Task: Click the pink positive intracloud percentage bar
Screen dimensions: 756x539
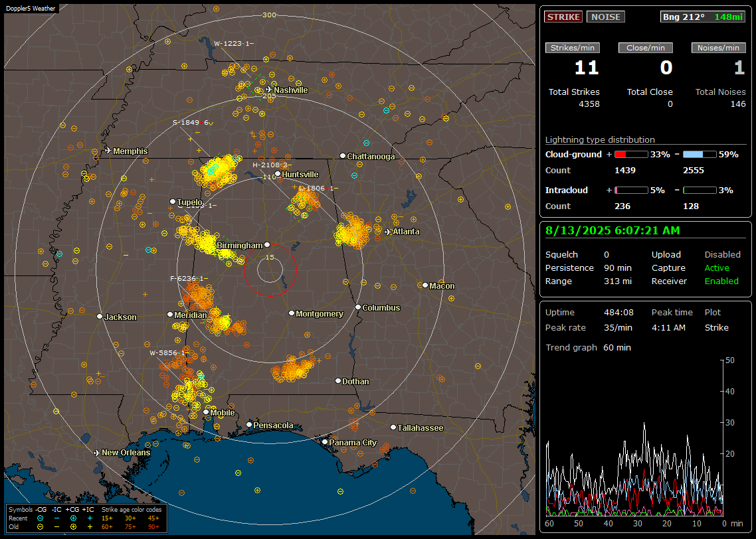Action: point(631,191)
